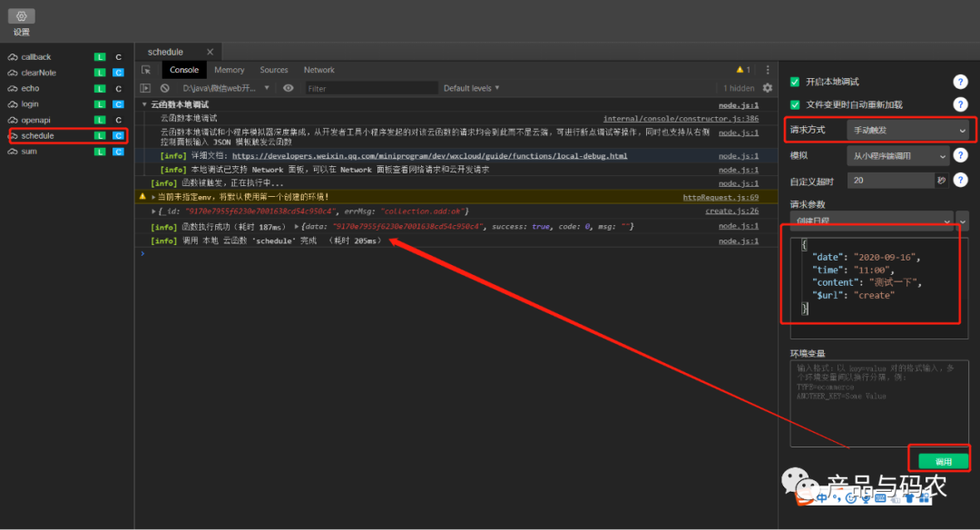
Task: Click the arrow button beside the template dropdown
Action: click(963, 221)
